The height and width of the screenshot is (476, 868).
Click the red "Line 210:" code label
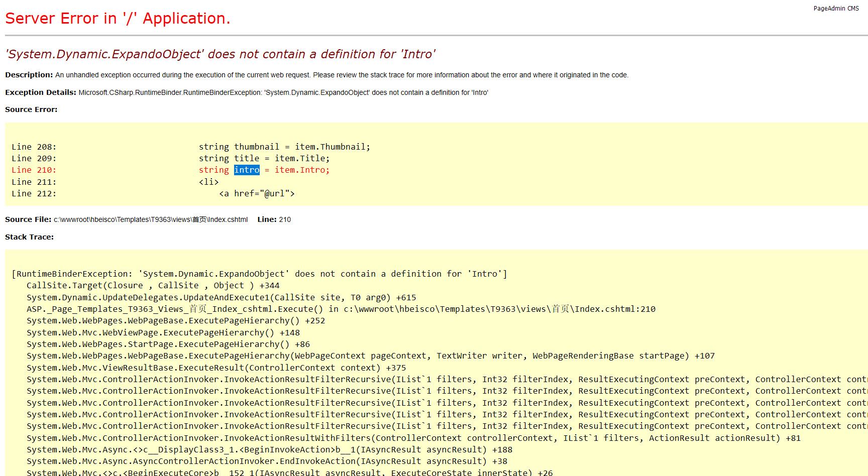click(34, 170)
